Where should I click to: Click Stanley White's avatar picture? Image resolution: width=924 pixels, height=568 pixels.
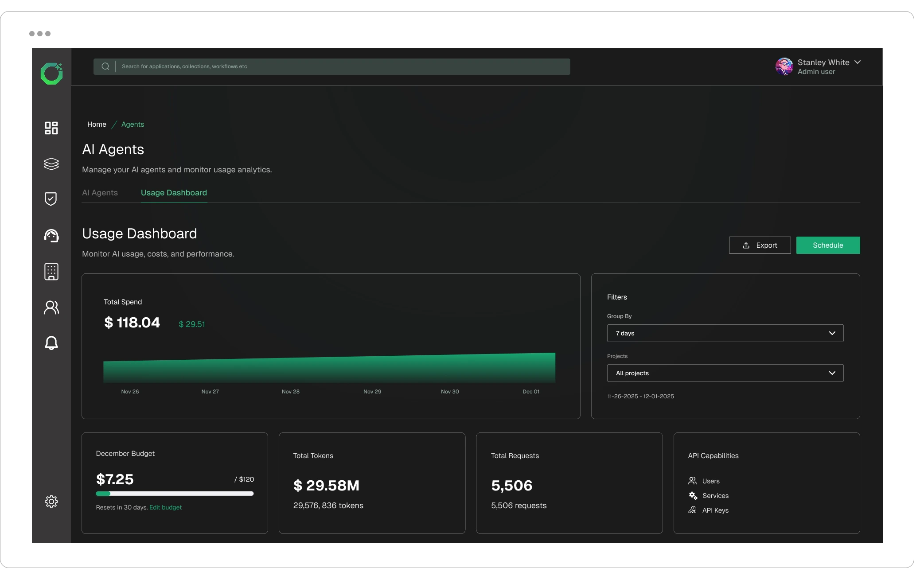pyautogui.click(x=784, y=66)
